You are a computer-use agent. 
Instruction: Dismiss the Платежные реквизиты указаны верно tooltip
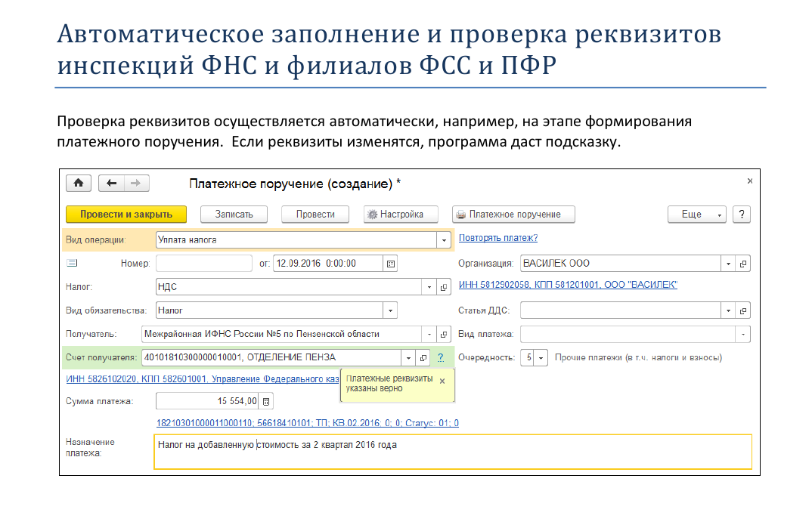(x=442, y=381)
